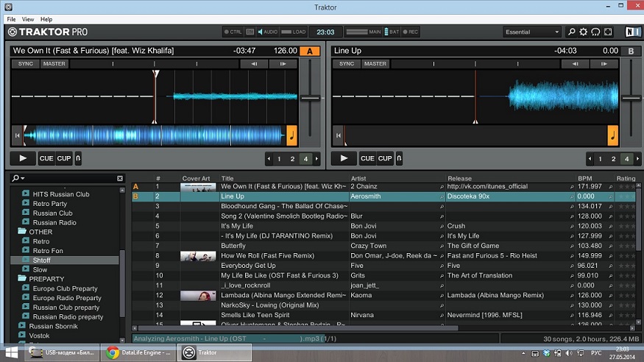Click CUP on deck B
Screen dimensions: 644x362
tap(385, 158)
